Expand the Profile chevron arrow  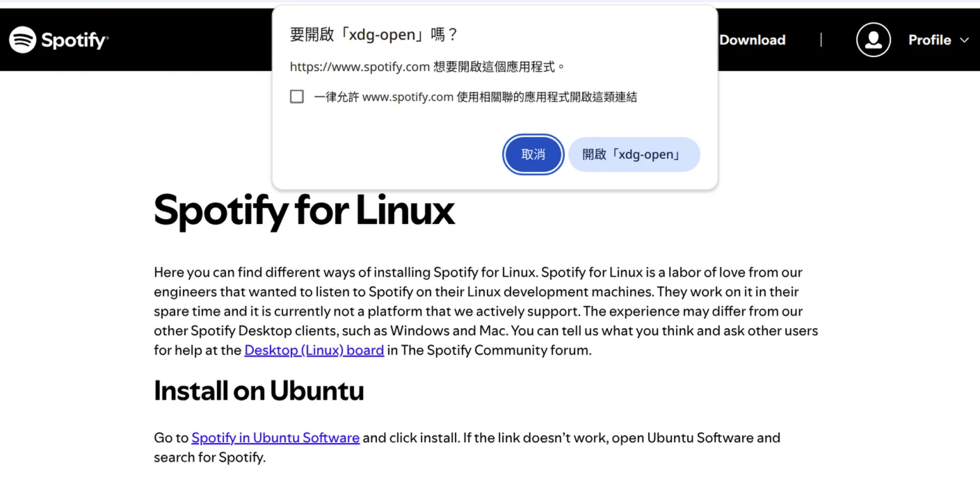[x=964, y=40]
